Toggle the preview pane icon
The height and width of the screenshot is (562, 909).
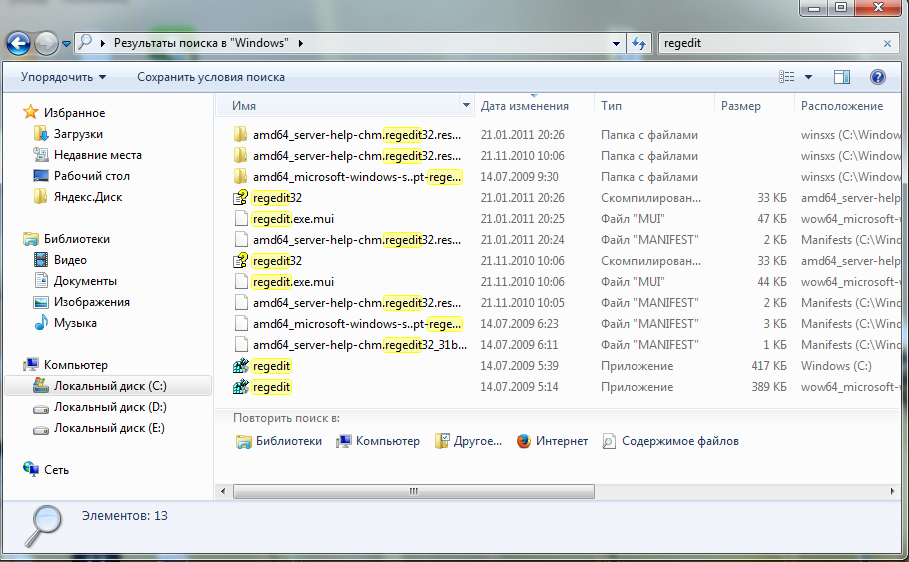(842, 77)
